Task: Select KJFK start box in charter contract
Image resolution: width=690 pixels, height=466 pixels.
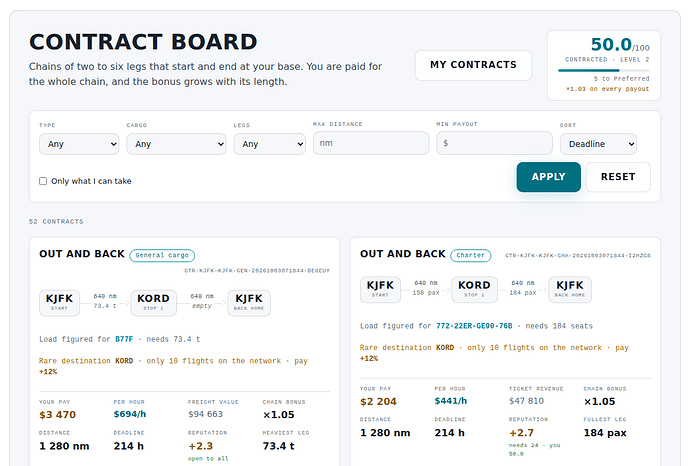Action: [x=380, y=290]
